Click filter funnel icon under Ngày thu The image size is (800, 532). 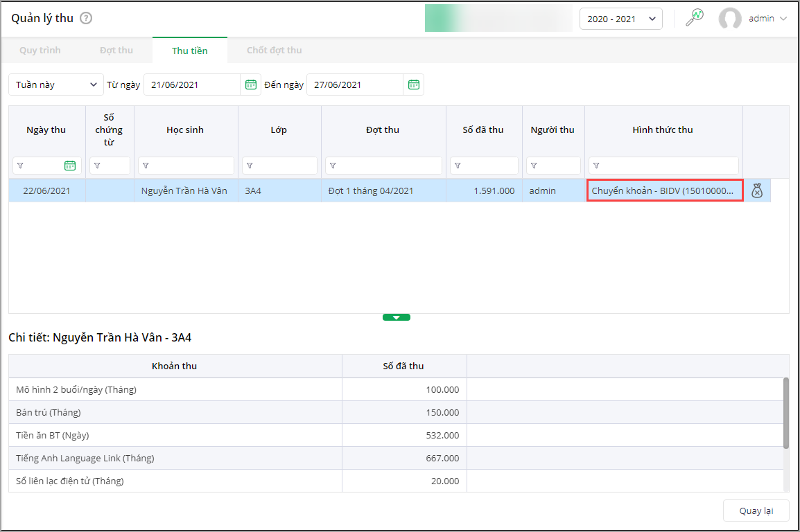[20, 166]
